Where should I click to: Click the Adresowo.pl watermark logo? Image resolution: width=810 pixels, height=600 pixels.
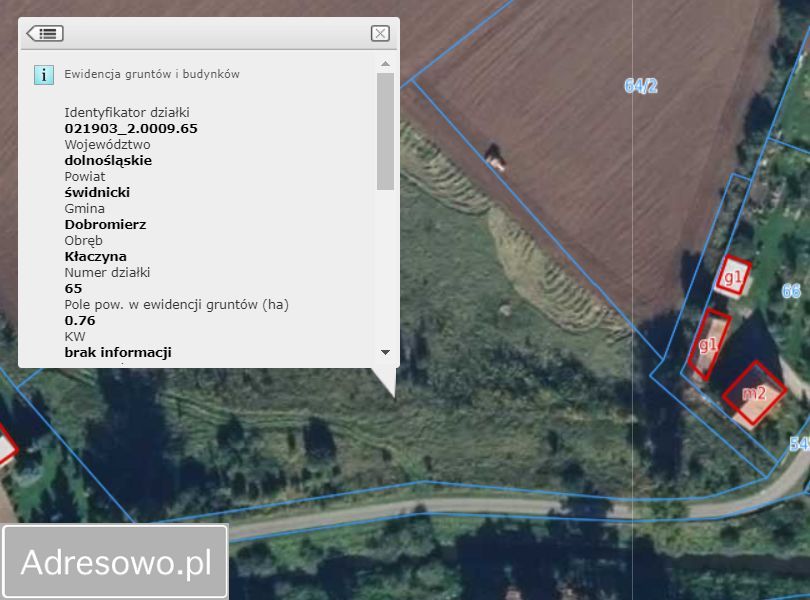tap(116, 562)
